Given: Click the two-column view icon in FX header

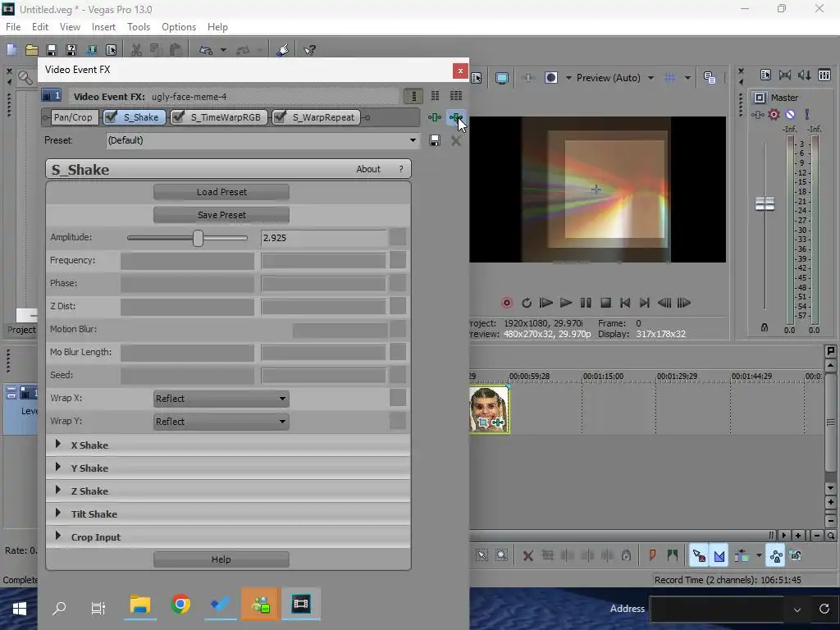Looking at the screenshot, I should click(435, 96).
